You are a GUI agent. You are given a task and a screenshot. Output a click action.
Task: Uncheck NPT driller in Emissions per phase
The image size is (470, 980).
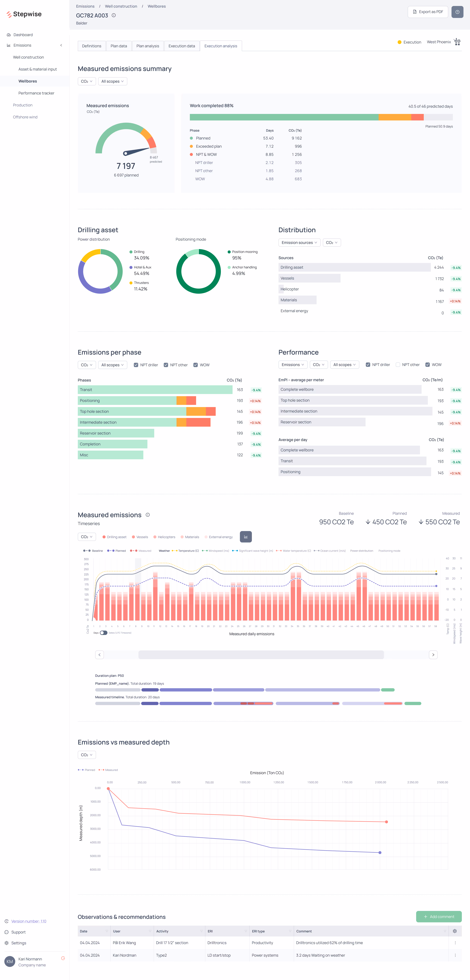pos(136,365)
